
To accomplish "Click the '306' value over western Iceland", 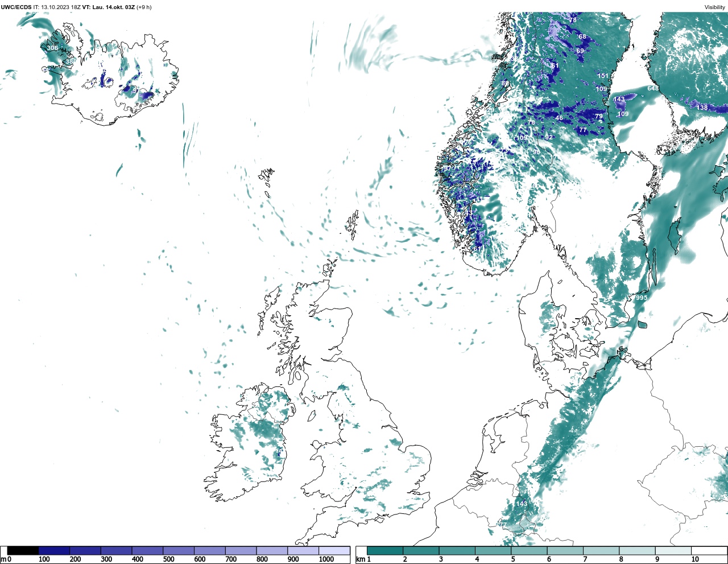I will pos(52,48).
